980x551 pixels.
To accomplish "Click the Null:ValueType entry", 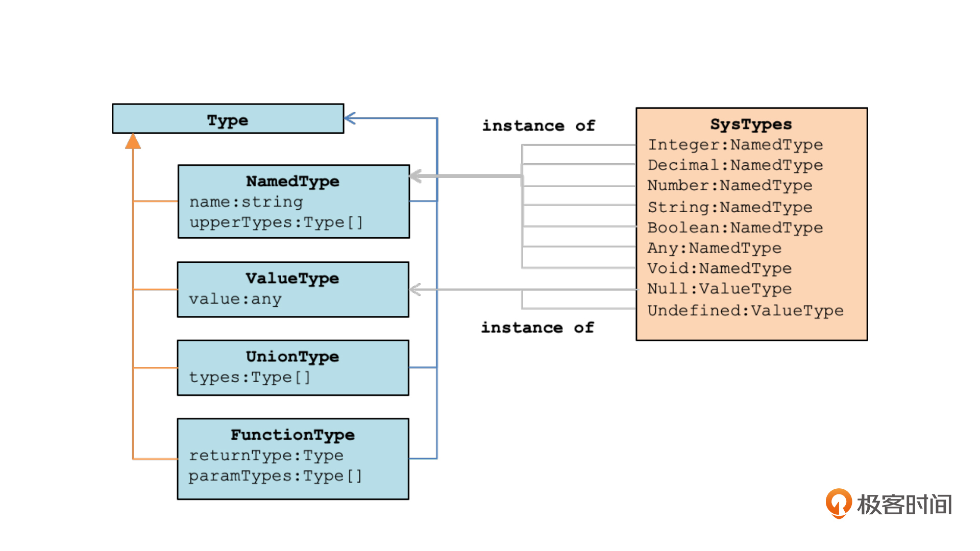I will (720, 289).
